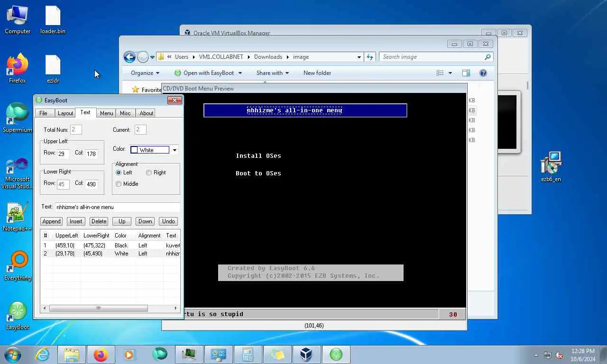This screenshot has height=364, width=607.
Task: Click the volume muted tray icon
Action: point(559,355)
